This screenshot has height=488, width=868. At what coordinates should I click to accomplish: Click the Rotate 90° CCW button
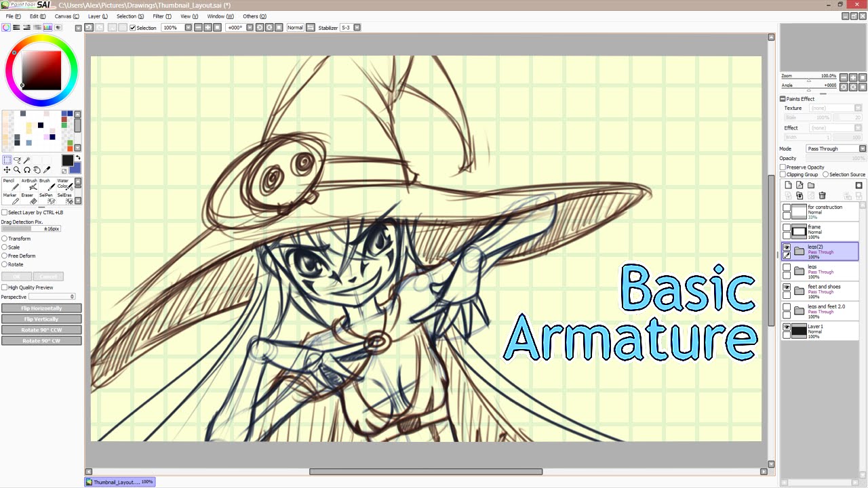coord(41,330)
